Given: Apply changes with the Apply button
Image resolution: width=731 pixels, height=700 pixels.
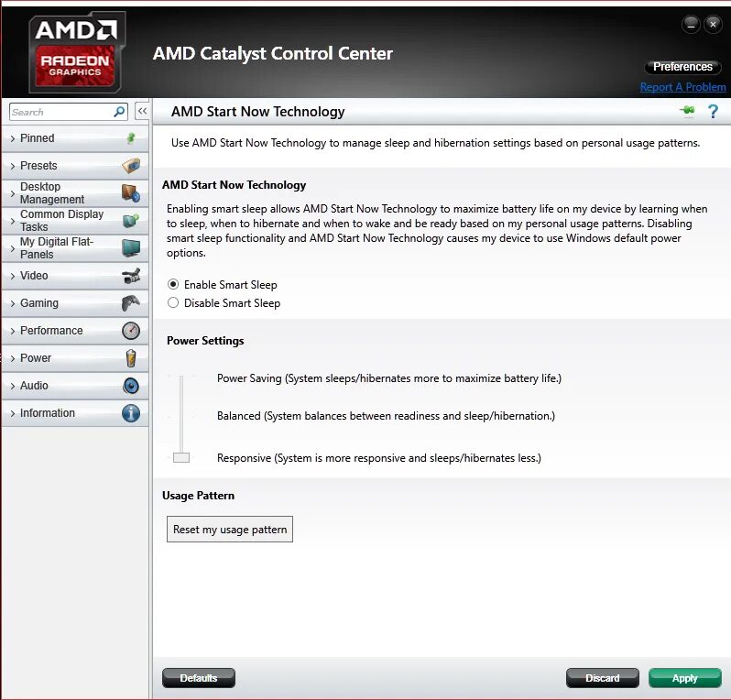Looking at the screenshot, I should (685, 678).
